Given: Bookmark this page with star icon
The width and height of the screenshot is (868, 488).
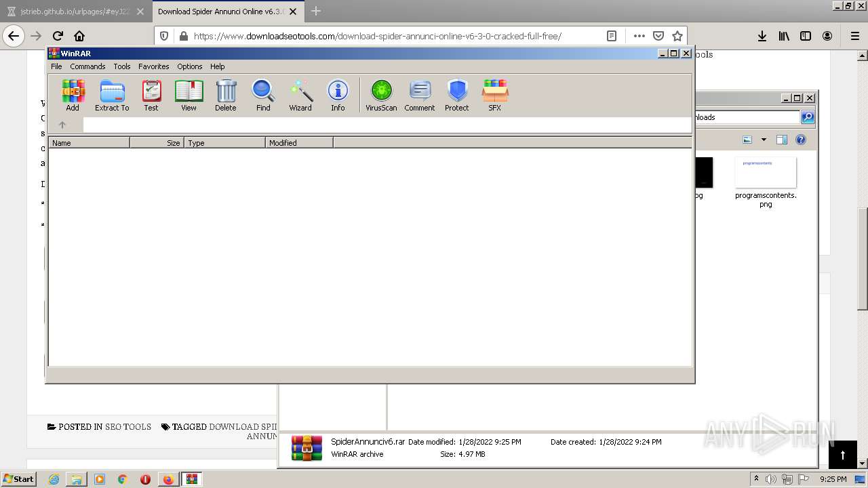Looking at the screenshot, I should pyautogui.click(x=677, y=36).
